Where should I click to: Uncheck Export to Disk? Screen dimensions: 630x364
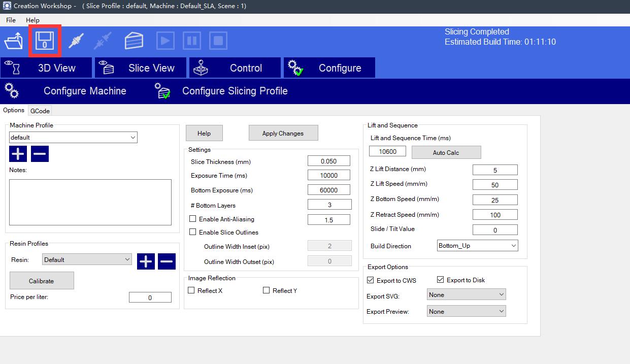coord(441,280)
